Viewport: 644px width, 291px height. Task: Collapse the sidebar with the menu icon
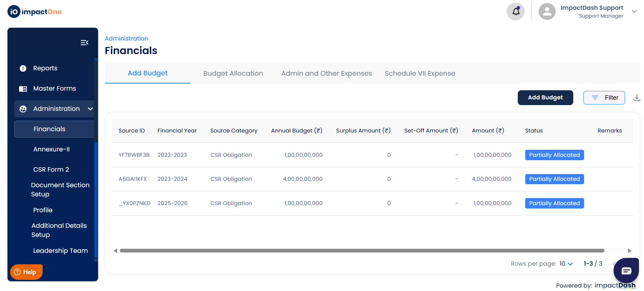tap(84, 43)
